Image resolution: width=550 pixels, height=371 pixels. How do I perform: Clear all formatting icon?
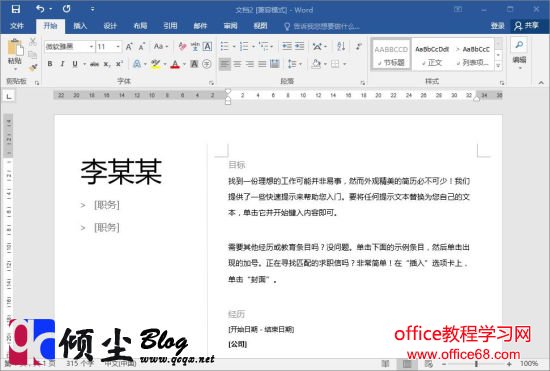pyautogui.click(x=182, y=46)
